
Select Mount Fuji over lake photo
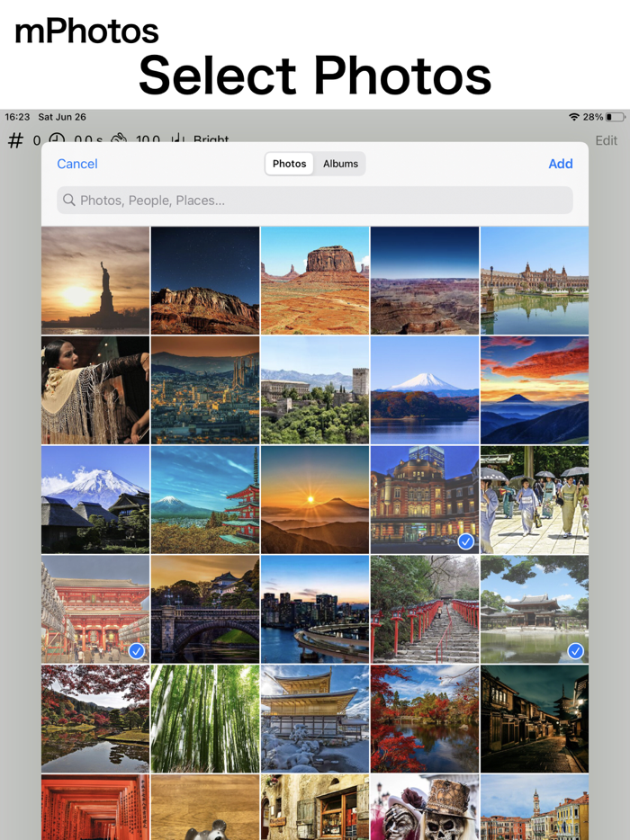coord(425,390)
